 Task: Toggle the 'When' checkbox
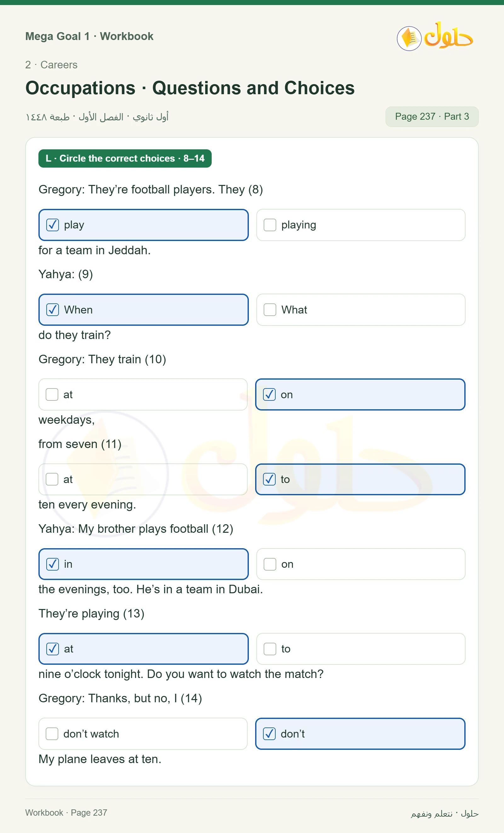[52, 310]
